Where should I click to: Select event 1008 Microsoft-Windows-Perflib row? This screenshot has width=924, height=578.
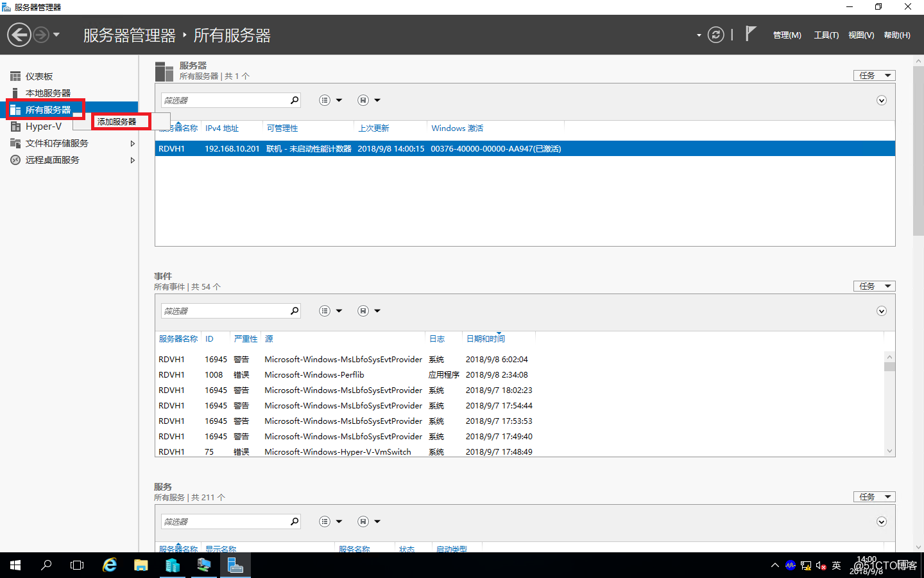[520, 375]
